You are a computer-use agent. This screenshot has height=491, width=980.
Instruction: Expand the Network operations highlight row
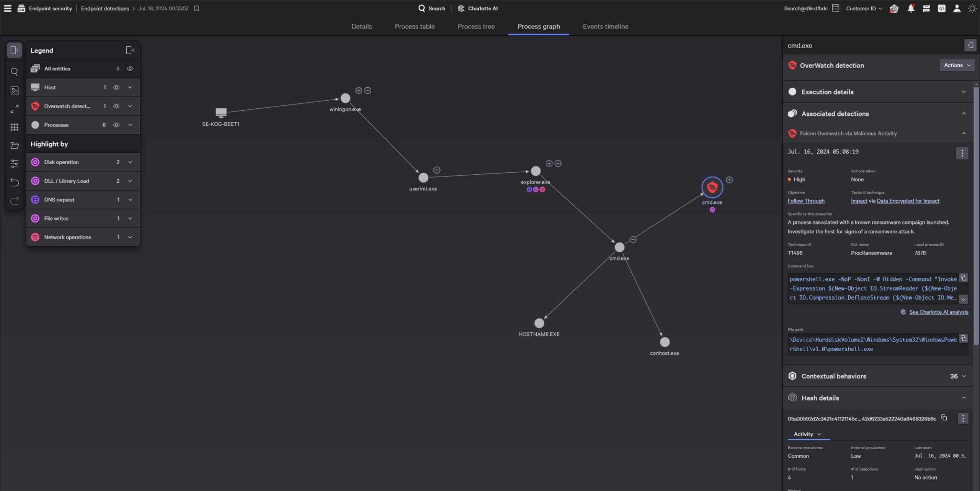(x=130, y=237)
